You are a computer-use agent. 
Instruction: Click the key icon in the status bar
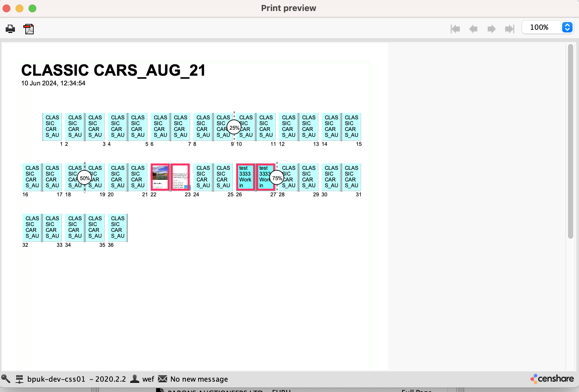coord(6,379)
